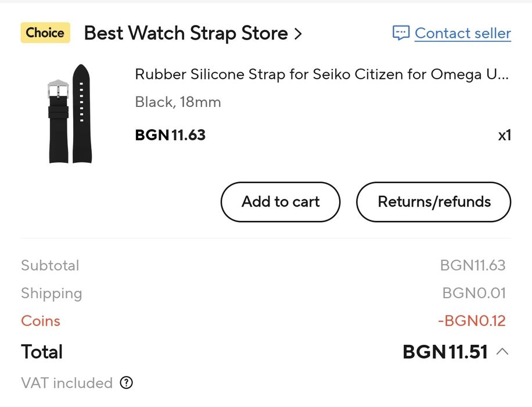Image resolution: width=532 pixels, height=407 pixels.
Task: Click the yellow Choice badge
Action: (x=45, y=33)
